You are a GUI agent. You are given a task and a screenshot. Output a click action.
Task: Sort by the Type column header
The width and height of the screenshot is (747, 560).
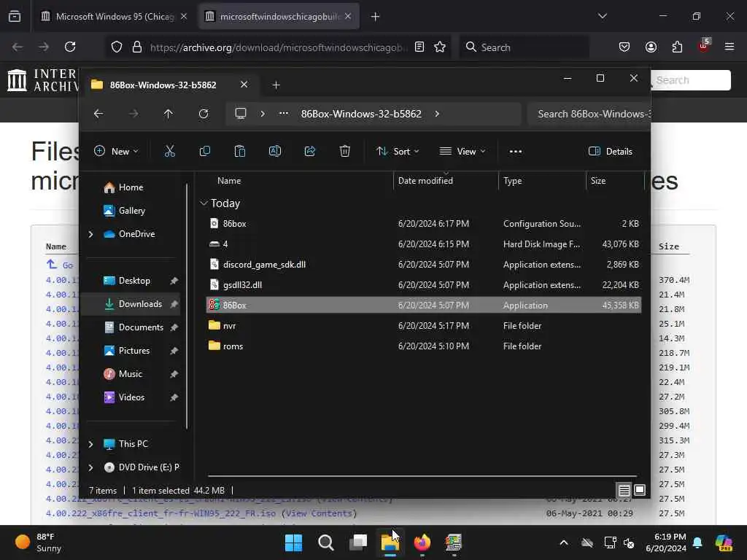(x=513, y=181)
